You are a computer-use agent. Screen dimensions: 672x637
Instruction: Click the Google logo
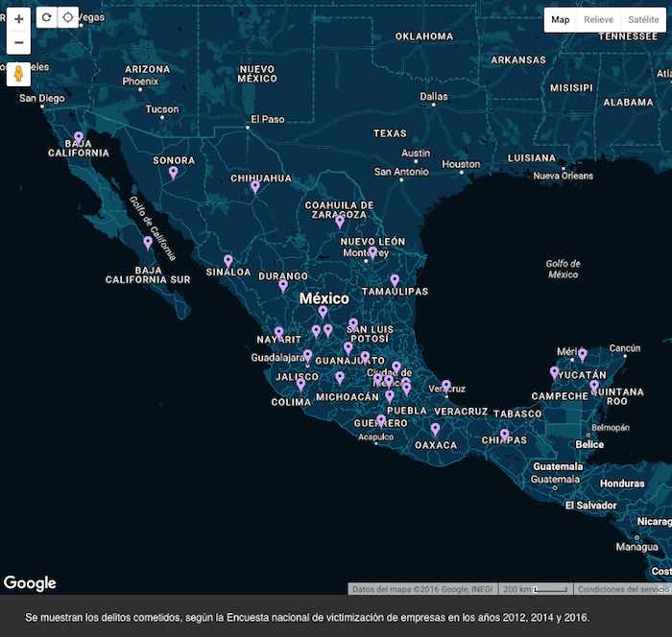point(30,583)
